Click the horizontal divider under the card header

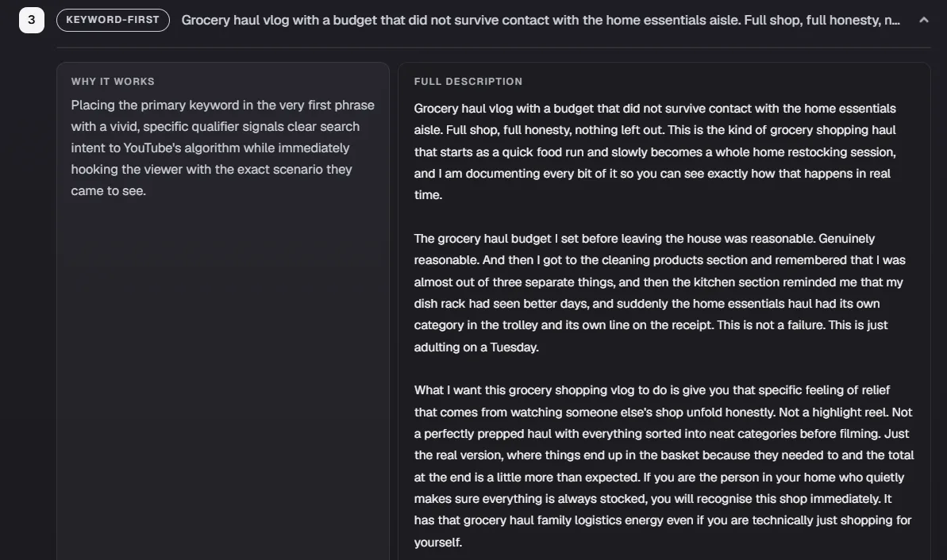(494, 47)
